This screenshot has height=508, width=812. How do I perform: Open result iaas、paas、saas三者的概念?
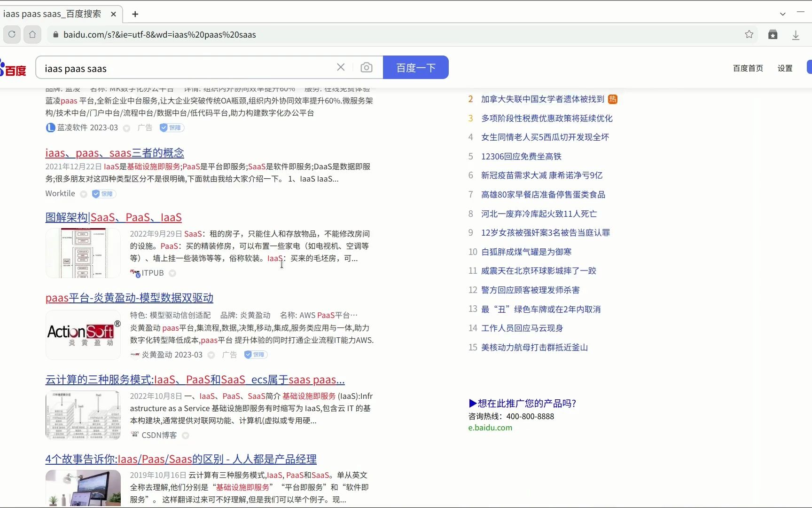115,153
